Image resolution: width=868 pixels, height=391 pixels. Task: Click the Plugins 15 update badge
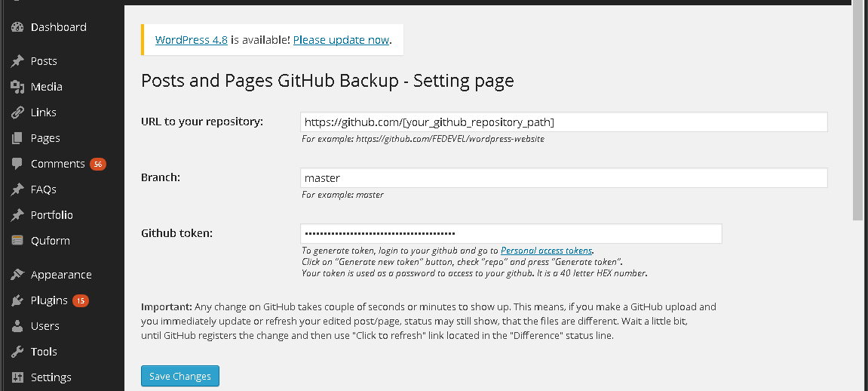pos(81,300)
